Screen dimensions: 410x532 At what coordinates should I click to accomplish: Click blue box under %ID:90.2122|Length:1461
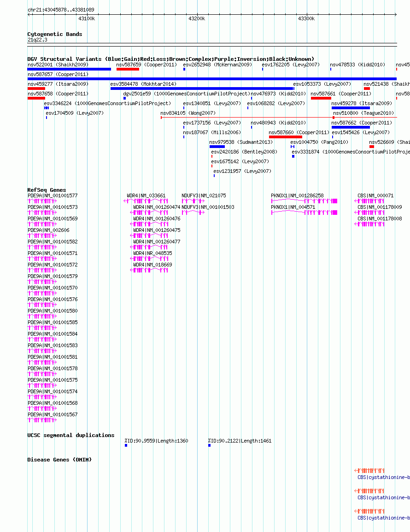pos(210,445)
